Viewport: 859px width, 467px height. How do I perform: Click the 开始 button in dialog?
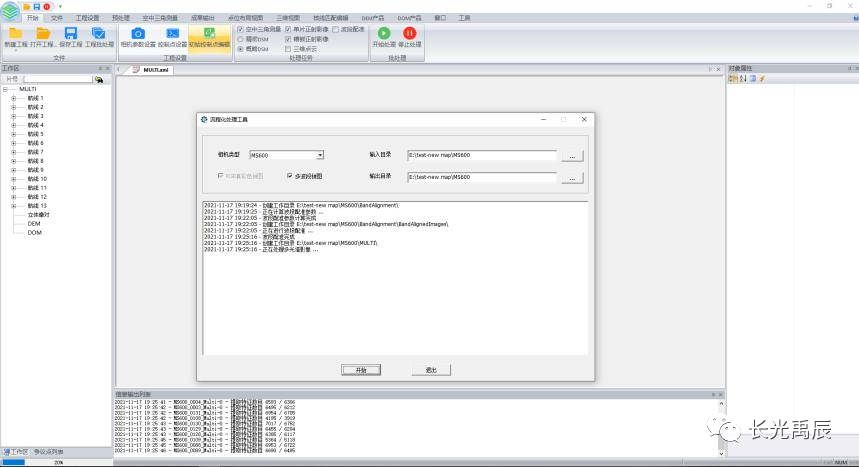coord(361,370)
